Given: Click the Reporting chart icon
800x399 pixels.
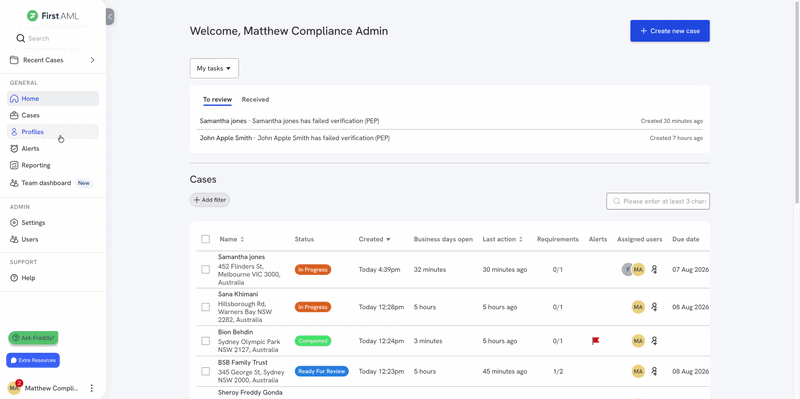Looking at the screenshot, I should pos(14,165).
